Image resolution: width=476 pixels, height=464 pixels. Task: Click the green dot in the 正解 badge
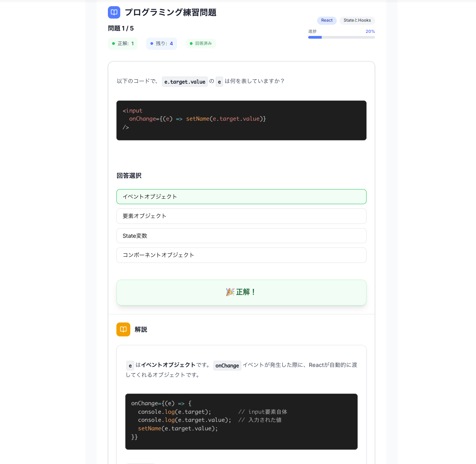click(x=113, y=44)
